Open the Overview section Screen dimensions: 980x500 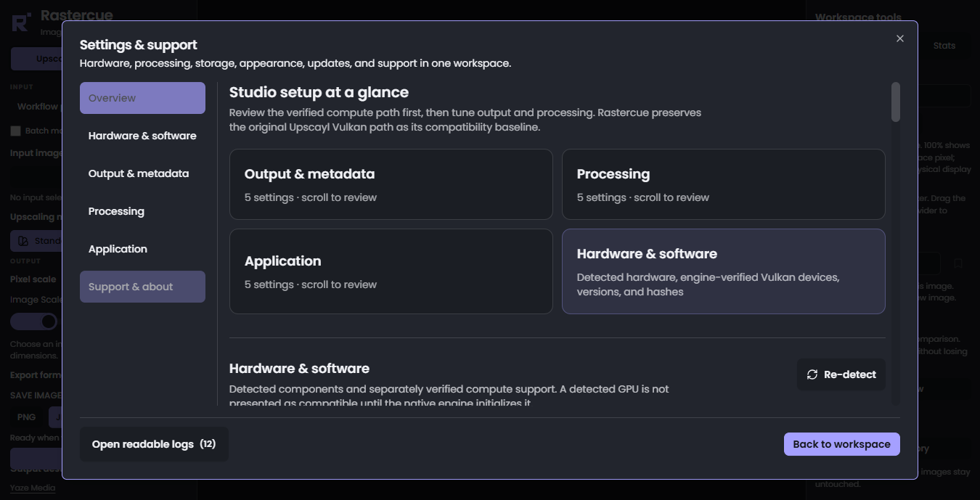pyautogui.click(x=142, y=98)
